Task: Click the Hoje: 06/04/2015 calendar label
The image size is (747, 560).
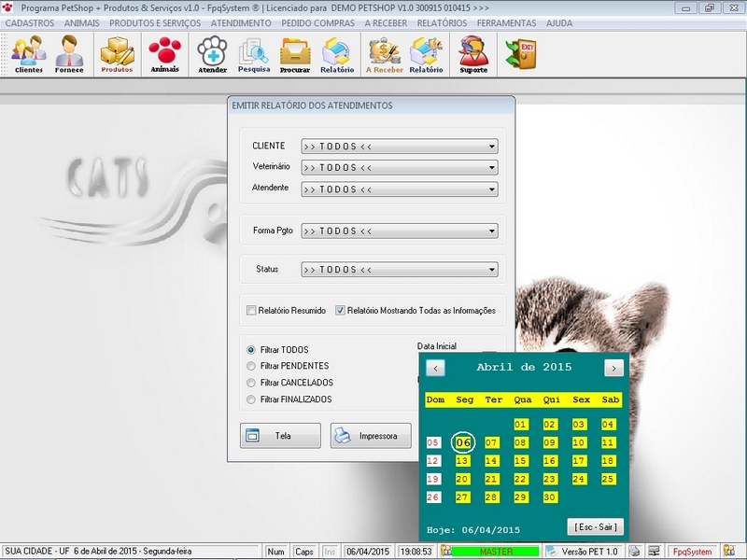Action: pyautogui.click(x=473, y=530)
